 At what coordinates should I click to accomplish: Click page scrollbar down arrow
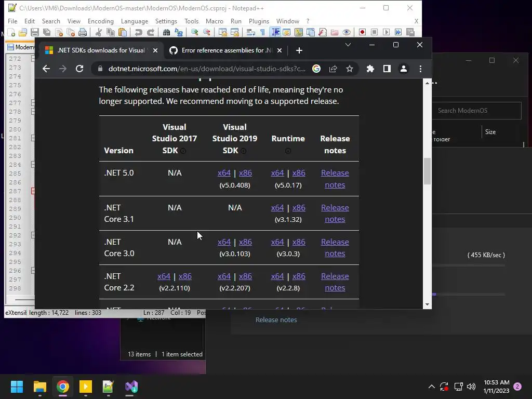[427, 304]
